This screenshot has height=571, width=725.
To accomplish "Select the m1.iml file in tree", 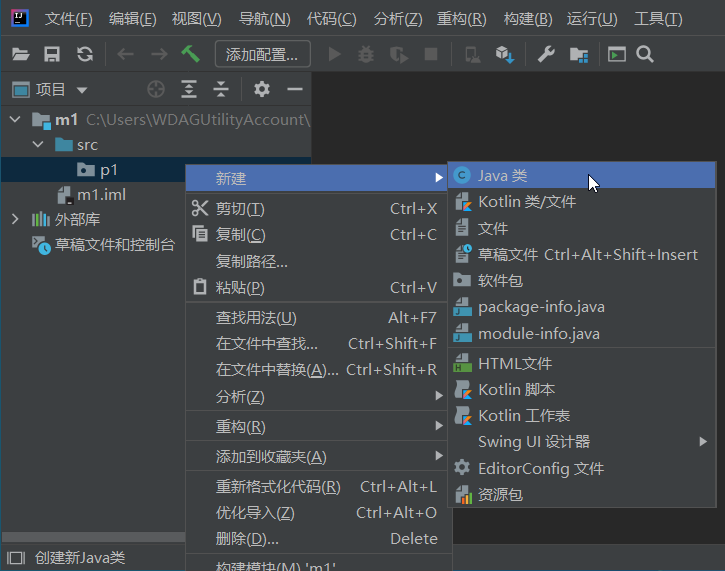I will (x=101, y=194).
